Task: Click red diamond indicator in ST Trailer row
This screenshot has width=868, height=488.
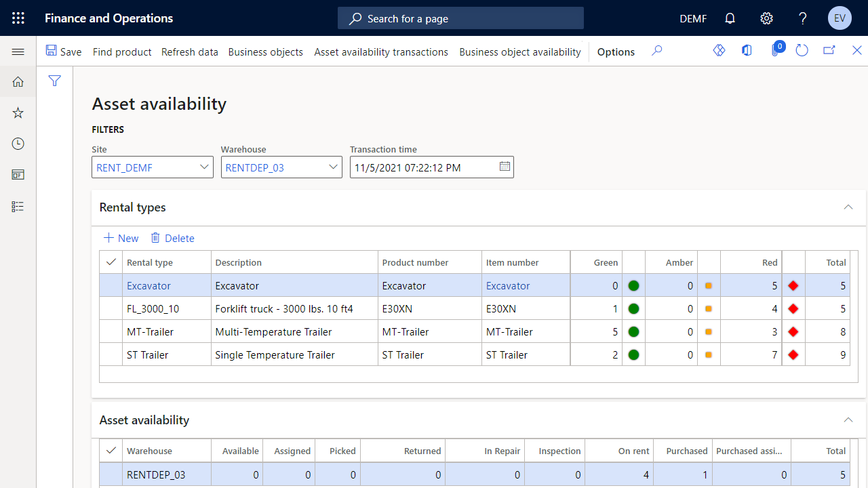Action: pos(793,355)
